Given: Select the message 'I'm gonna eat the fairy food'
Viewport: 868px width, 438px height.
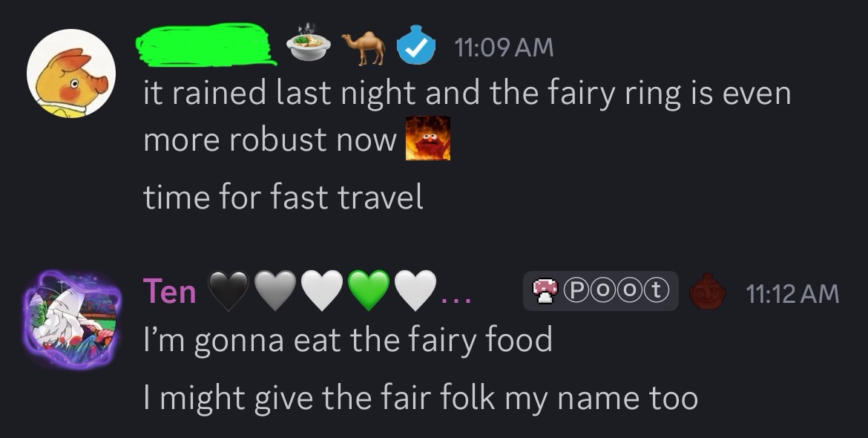Looking at the screenshot, I should click(x=348, y=340).
